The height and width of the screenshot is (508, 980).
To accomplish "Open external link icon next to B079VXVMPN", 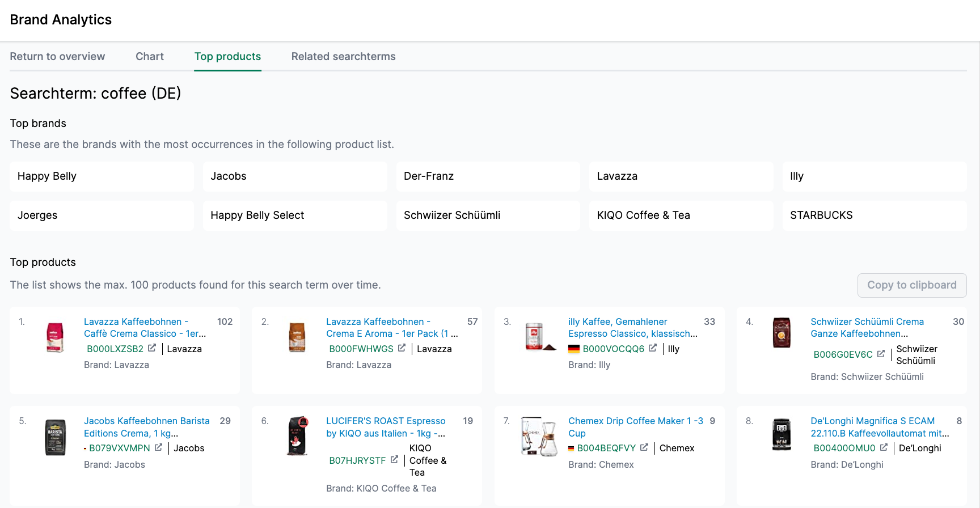I will 158,447.
